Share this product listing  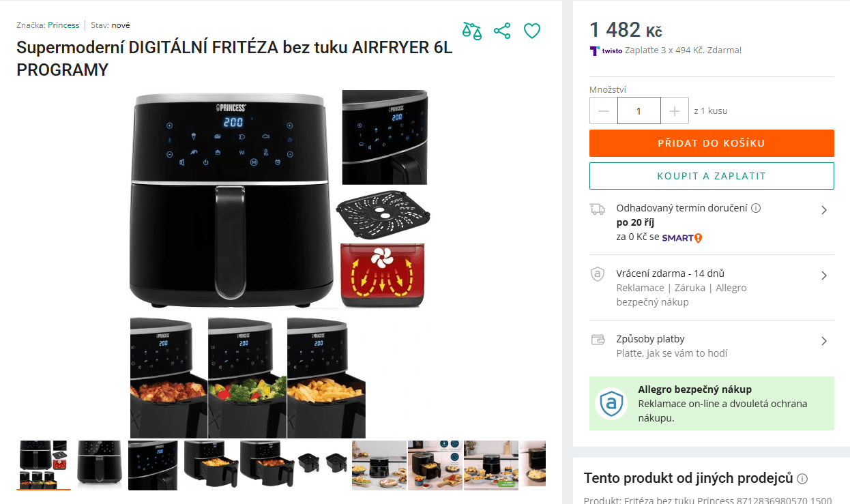tap(502, 31)
